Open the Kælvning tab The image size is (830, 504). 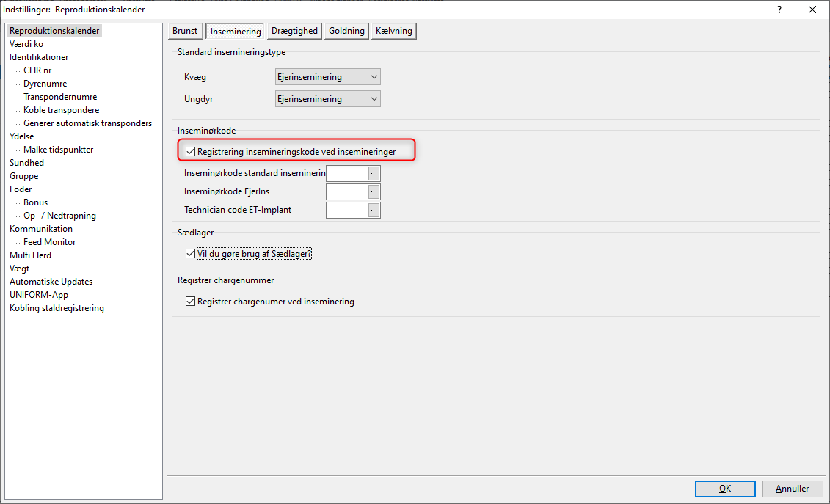click(x=394, y=31)
